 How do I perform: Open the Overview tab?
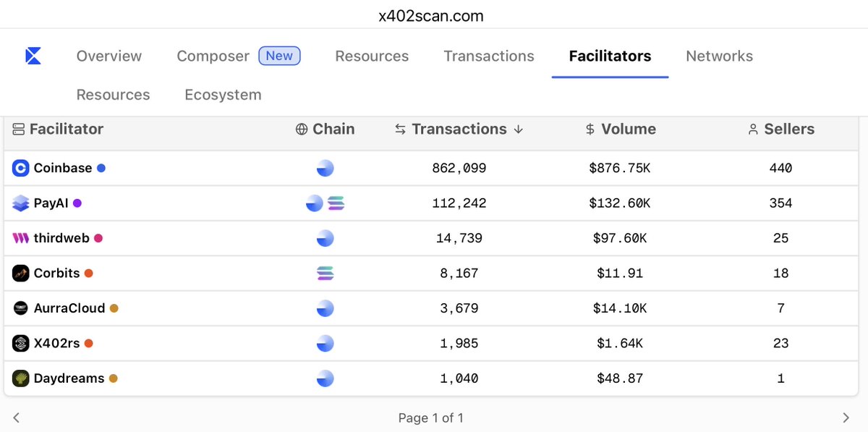[x=109, y=56]
